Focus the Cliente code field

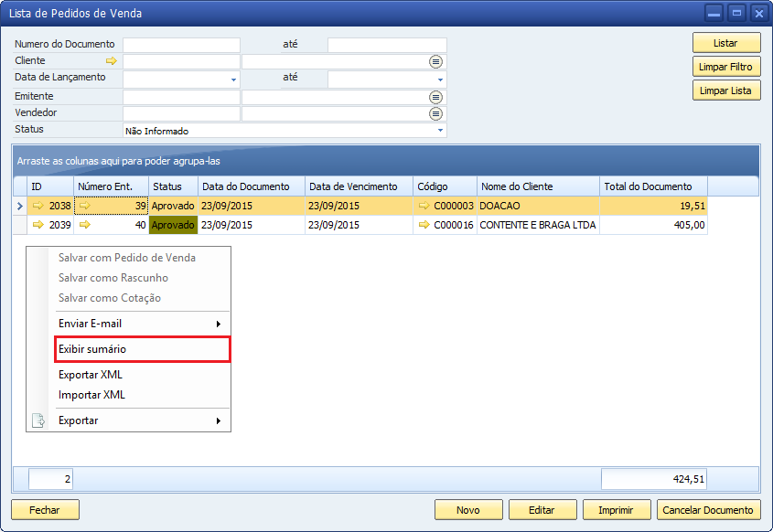[181, 61]
